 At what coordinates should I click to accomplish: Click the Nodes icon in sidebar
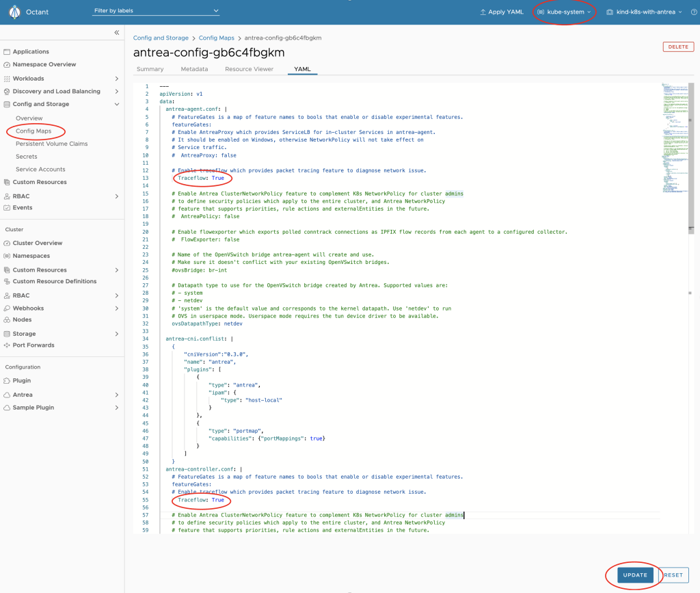pyautogui.click(x=7, y=320)
